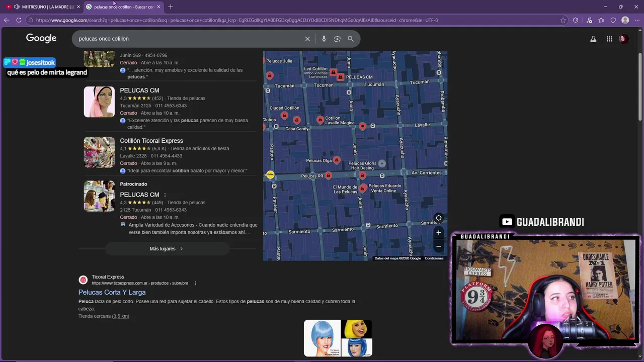This screenshot has width=644, height=362.
Task: Click the Ticoral Express favicon
Action: (x=83, y=280)
